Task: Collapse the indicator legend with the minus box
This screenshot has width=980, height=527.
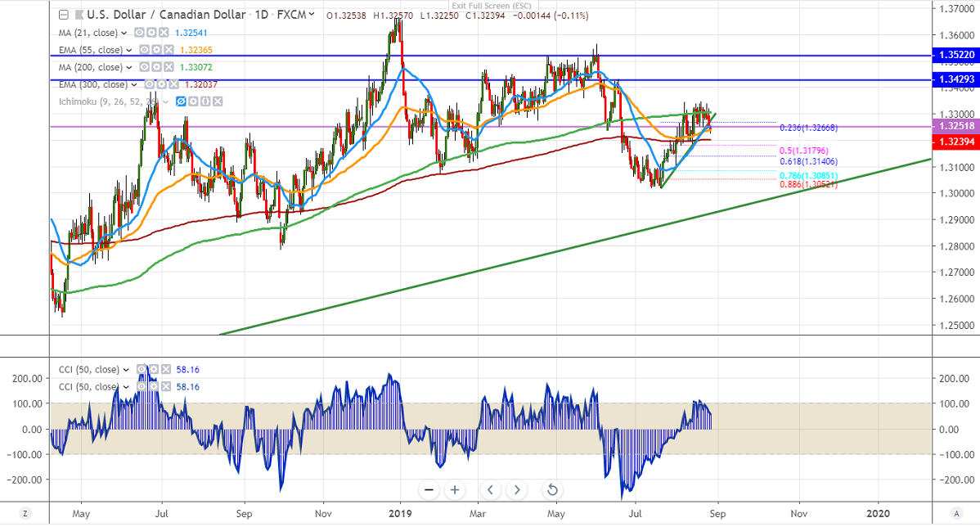Action: click(63, 15)
